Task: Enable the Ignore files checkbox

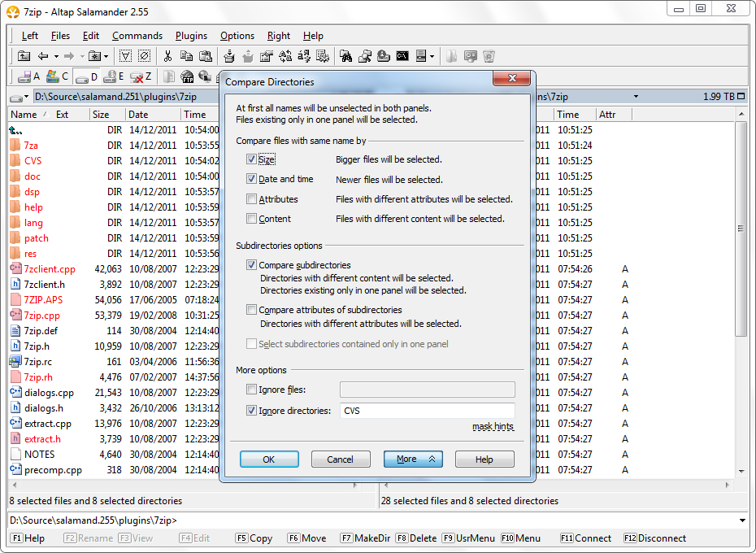Action: click(x=251, y=389)
